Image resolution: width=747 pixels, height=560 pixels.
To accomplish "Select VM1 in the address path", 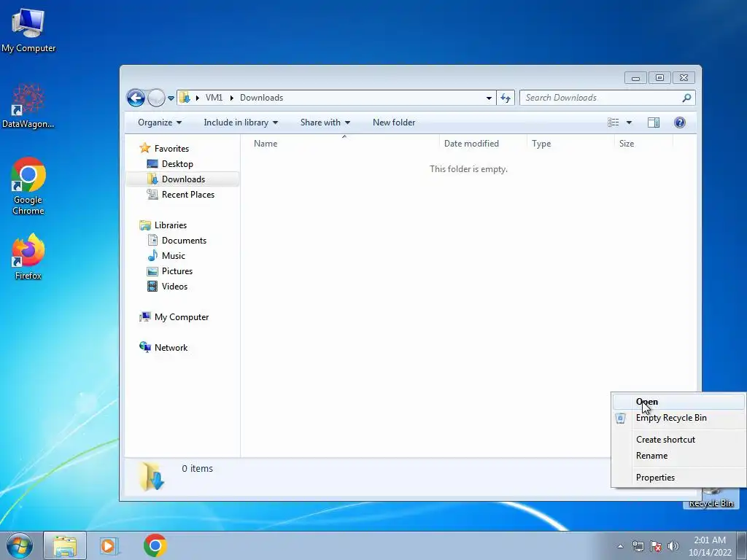I will pyautogui.click(x=214, y=98).
